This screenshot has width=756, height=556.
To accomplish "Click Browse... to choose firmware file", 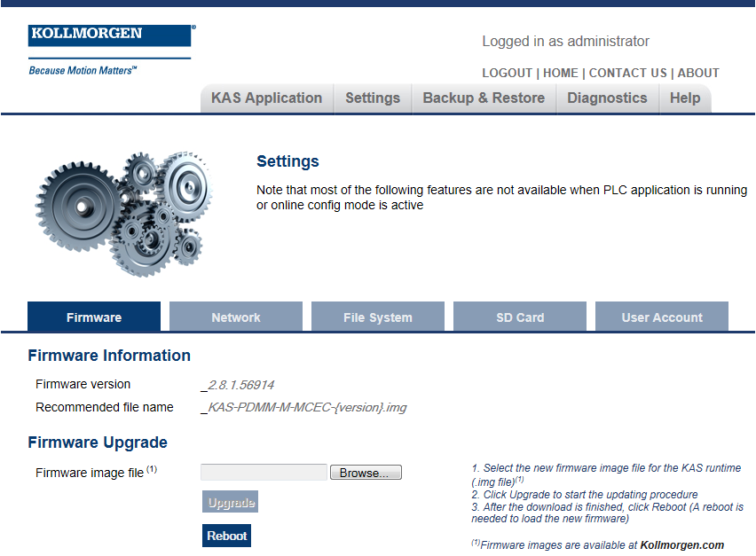I will click(366, 473).
